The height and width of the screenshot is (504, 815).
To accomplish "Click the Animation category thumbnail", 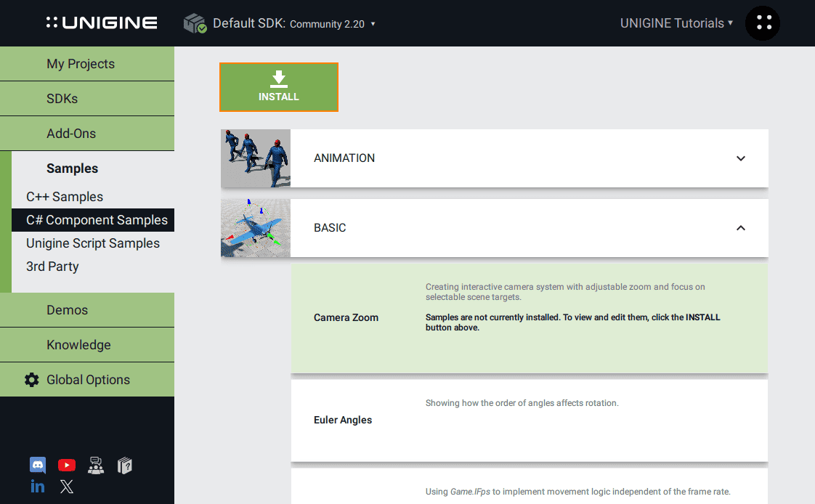I will 256,158.
